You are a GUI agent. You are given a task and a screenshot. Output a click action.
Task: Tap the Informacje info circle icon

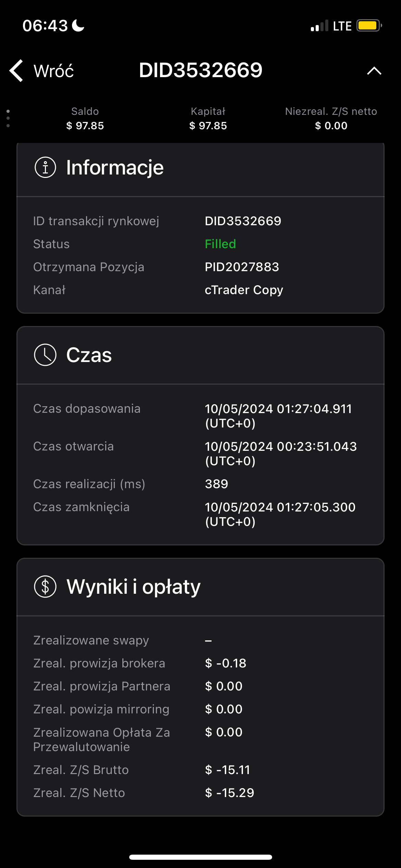45,167
